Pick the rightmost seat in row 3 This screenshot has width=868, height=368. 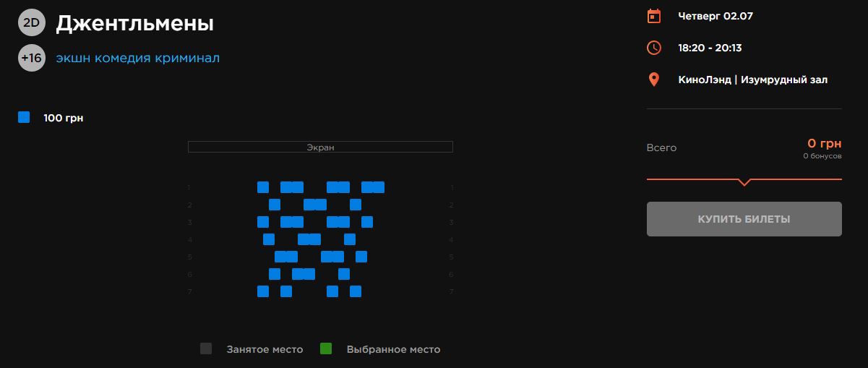pyautogui.click(x=367, y=222)
